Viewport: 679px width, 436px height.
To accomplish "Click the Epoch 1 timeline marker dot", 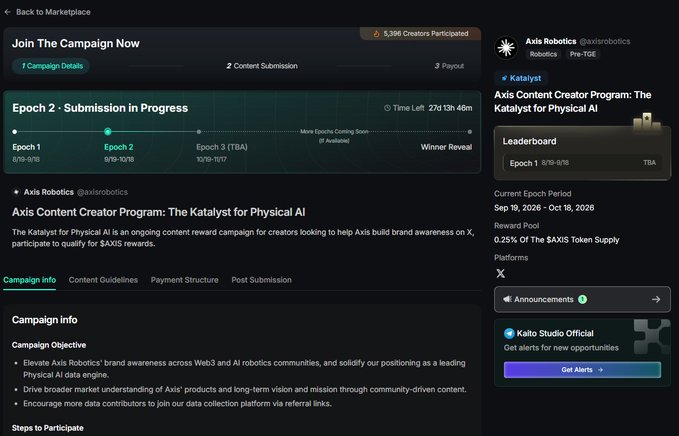I will point(15,132).
